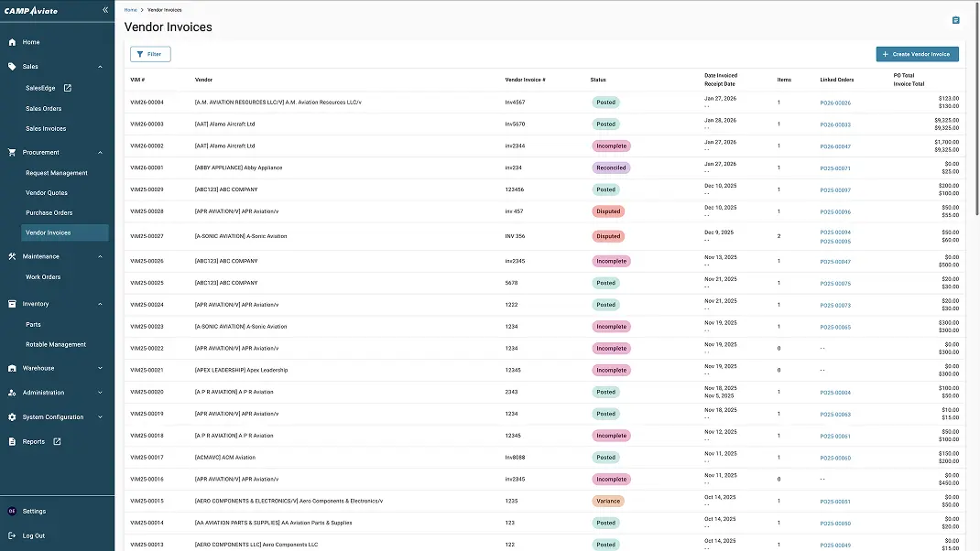Click the Sales tag icon
The image size is (980, 551).
click(12, 66)
